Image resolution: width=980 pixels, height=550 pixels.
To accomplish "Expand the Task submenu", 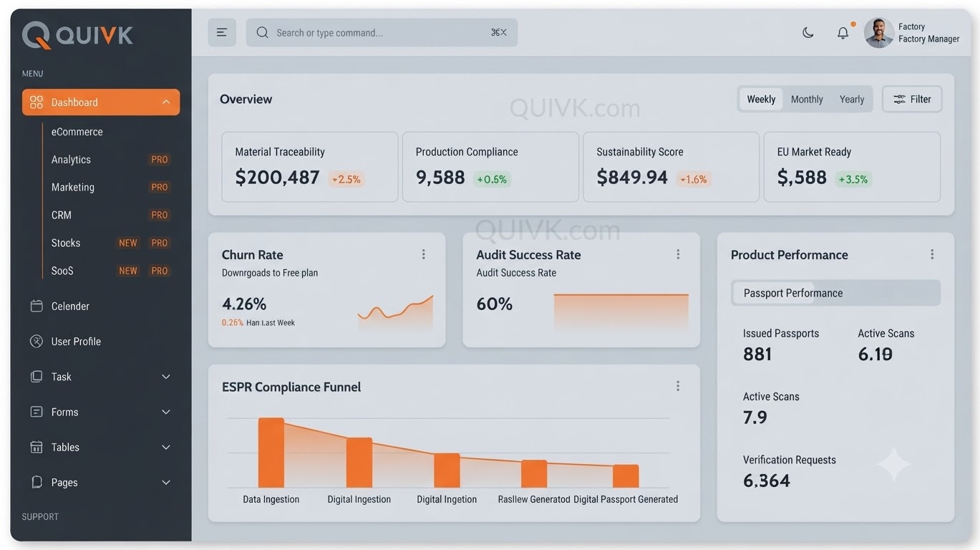I will 166,377.
